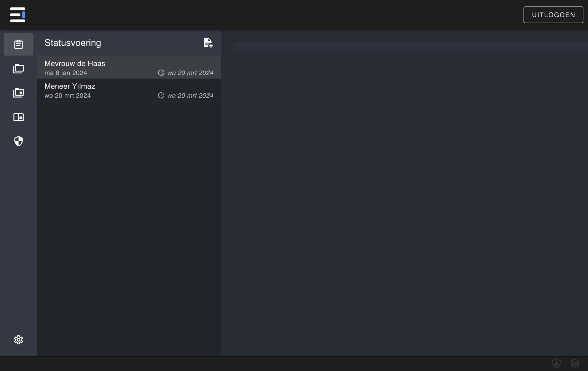Open the shield security sidebar icon
588x371 pixels.
pos(18,141)
